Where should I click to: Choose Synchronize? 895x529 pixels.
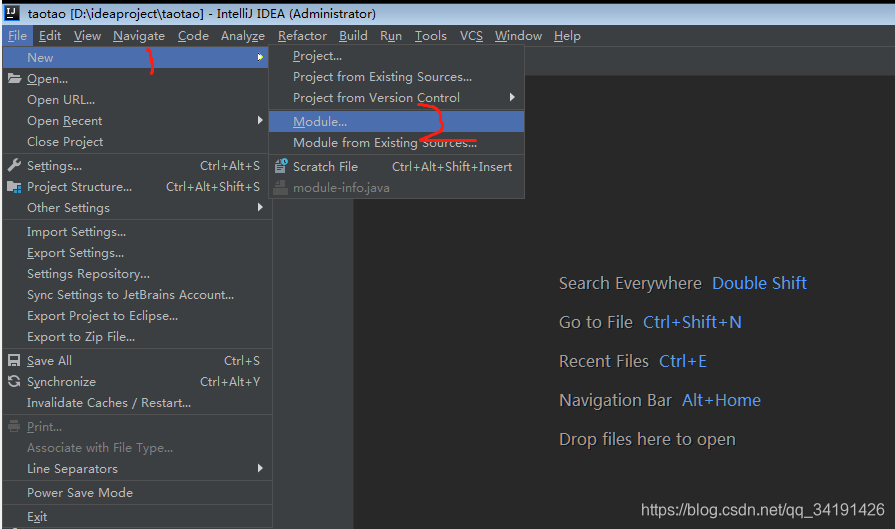coord(135,381)
